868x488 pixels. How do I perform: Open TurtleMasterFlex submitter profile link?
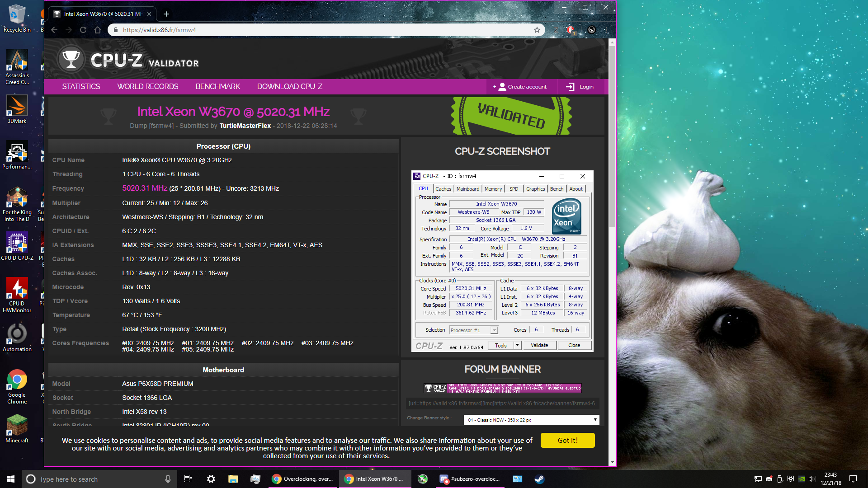(x=245, y=126)
